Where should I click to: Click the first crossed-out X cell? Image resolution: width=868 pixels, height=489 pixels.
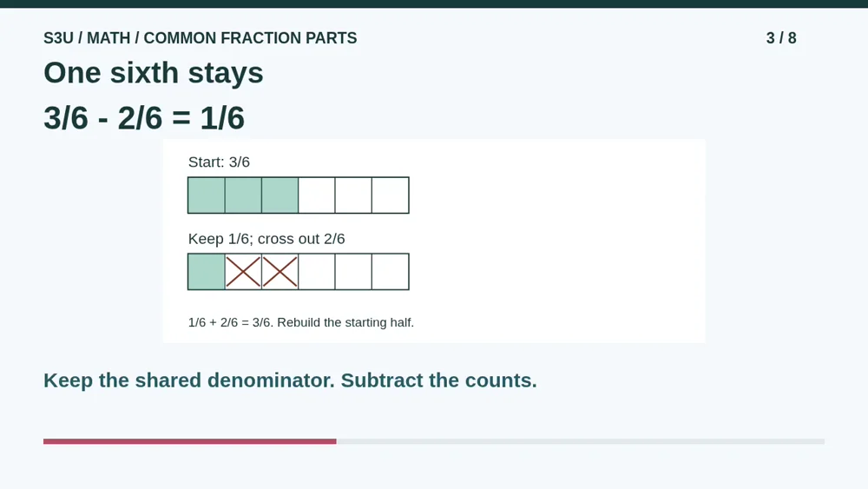coord(243,272)
